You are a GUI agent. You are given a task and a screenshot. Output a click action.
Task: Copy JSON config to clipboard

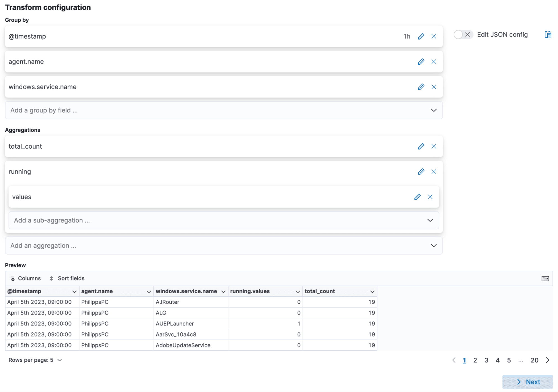[548, 35]
